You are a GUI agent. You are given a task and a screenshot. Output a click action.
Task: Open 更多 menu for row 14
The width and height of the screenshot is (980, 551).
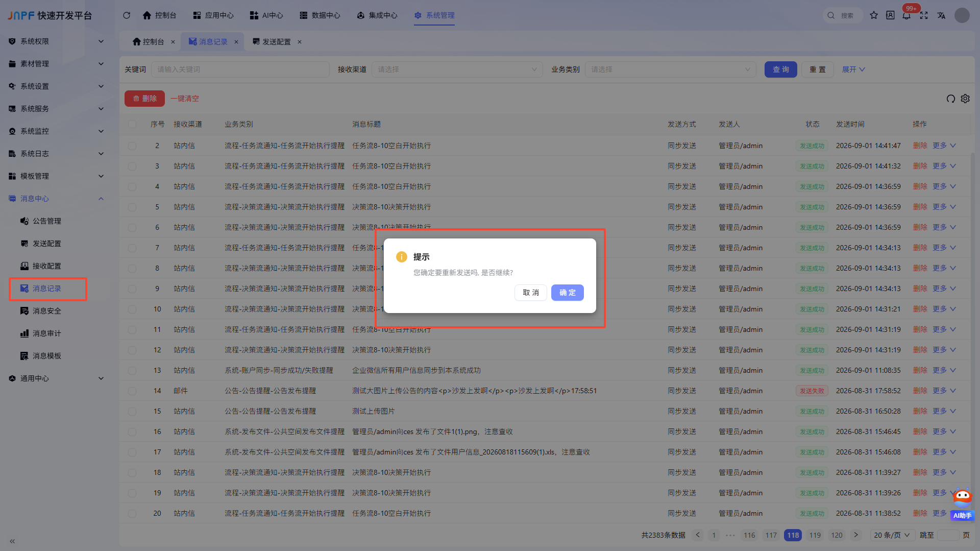[x=944, y=391]
